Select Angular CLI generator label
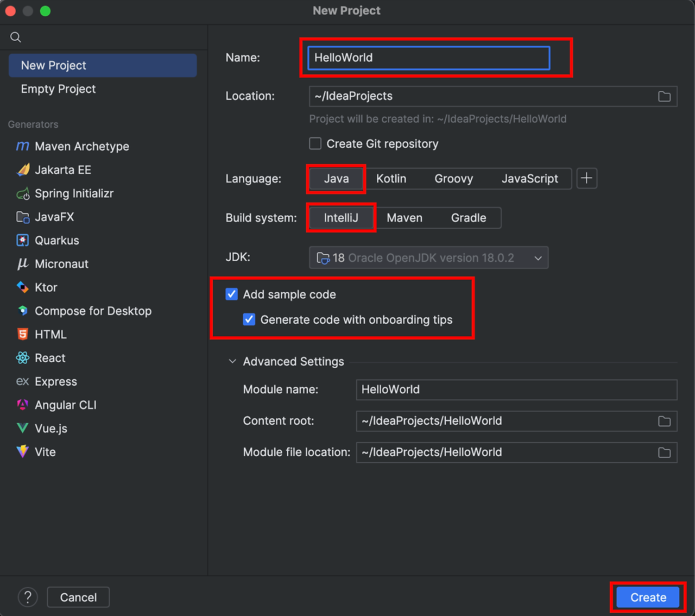This screenshot has width=695, height=616. (66, 405)
